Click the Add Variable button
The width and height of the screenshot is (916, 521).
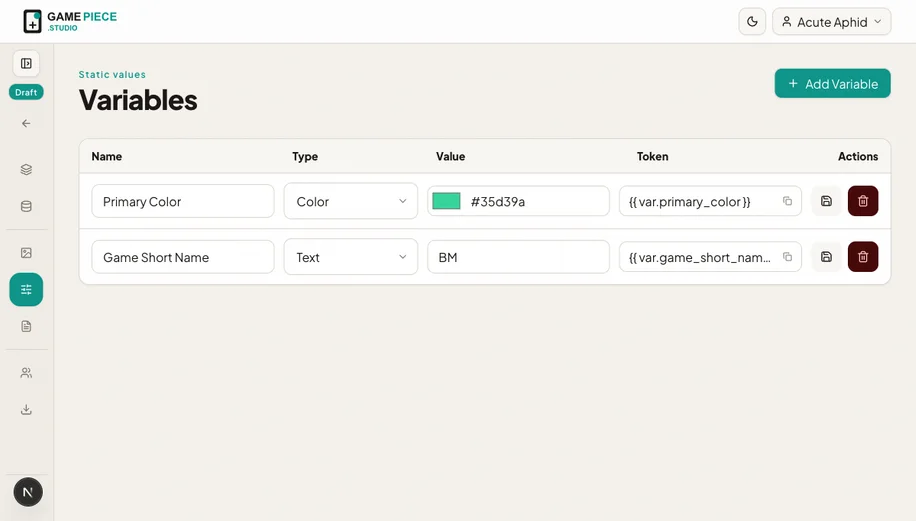click(x=832, y=84)
